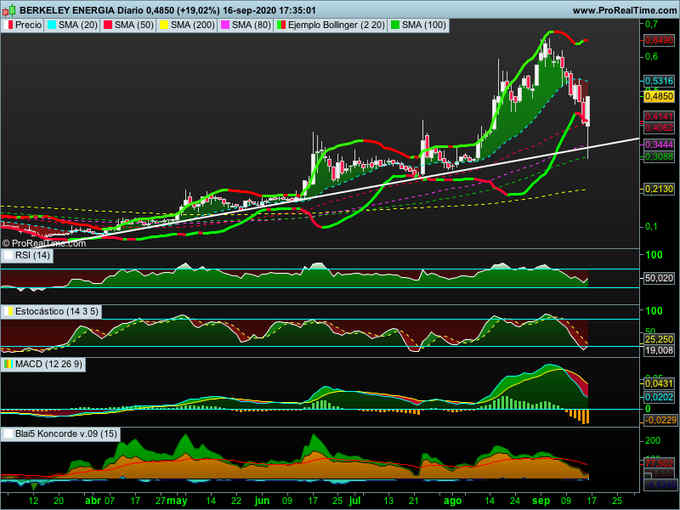Open the Estocástico (14 3 5) indicator label

57,311
